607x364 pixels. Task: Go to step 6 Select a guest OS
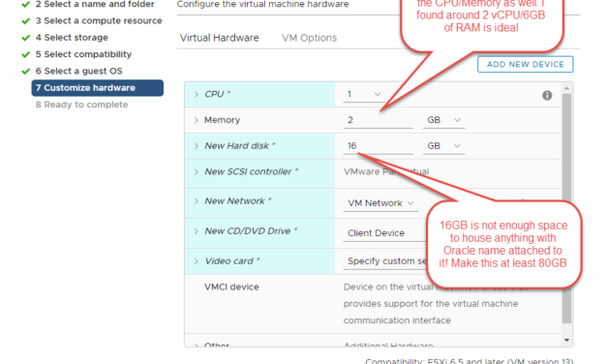pyautogui.click(x=79, y=72)
